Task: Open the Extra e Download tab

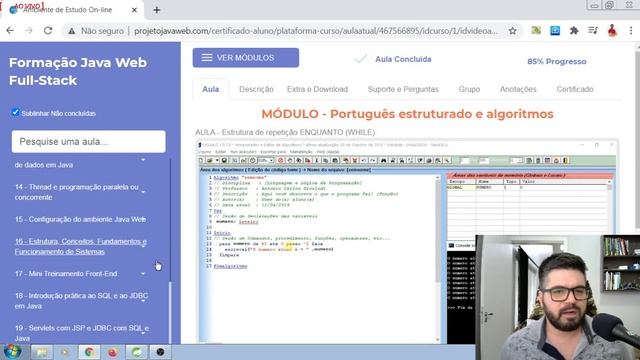Action: 317,89
